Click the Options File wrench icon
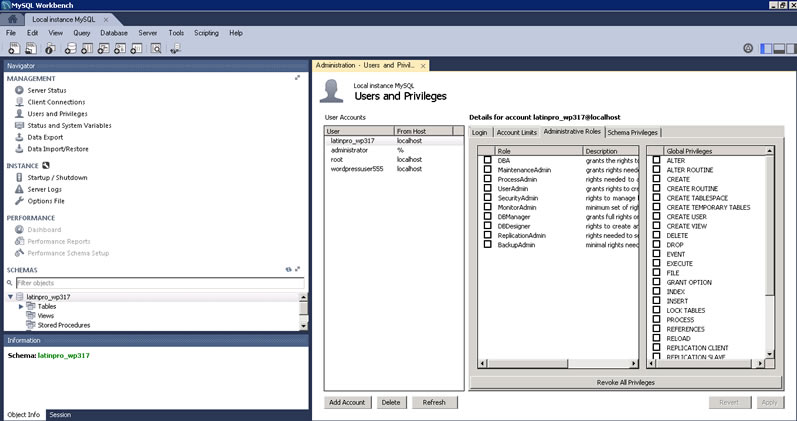Image resolution: width=797 pixels, height=421 pixels. (19, 201)
